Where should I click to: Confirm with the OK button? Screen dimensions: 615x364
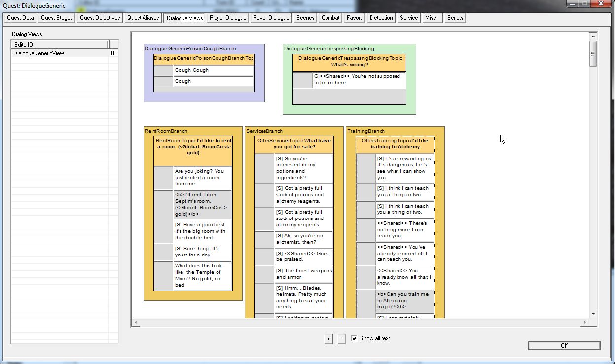coord(564,346)
